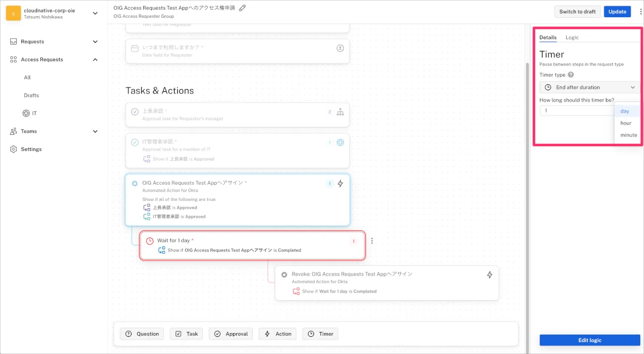
Task: Click the lightning icon on OIG assign action
Action: [340, 184]
